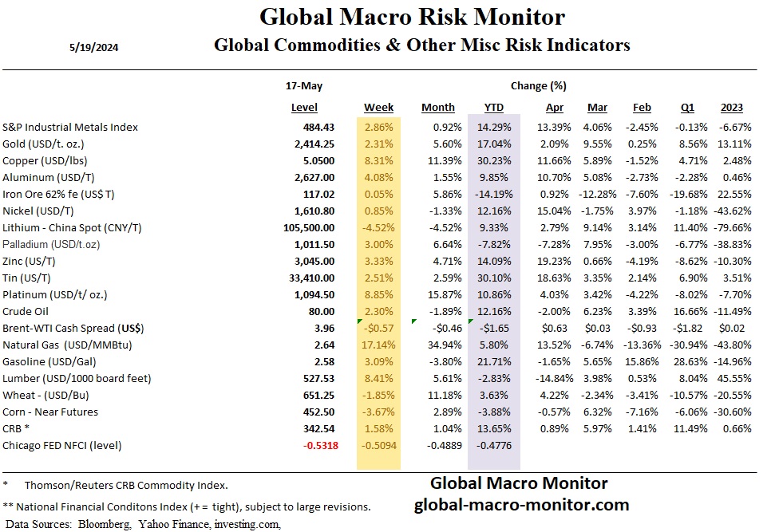The image size is (775, 532).
Task: Select the Month column header
Action: (x=437, y=108)
